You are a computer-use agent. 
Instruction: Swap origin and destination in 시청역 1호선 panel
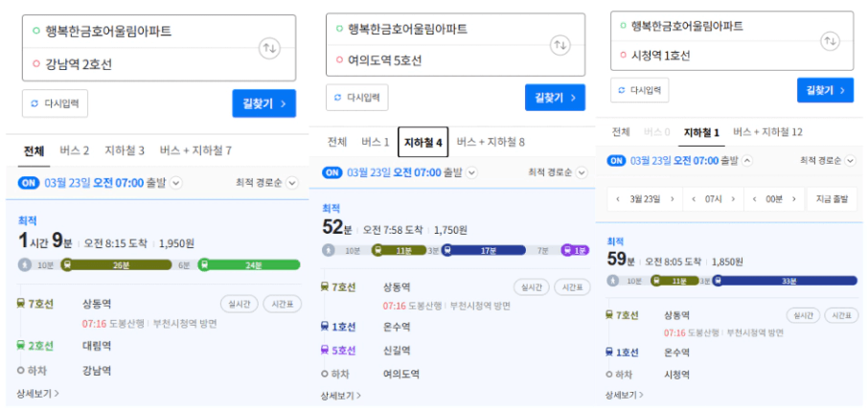click(x=830, y=41)
